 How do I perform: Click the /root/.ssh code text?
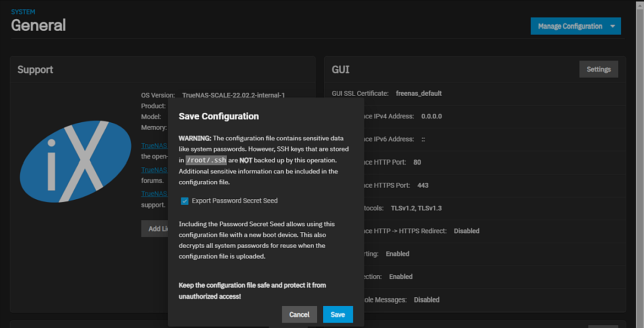pos(206,160)
